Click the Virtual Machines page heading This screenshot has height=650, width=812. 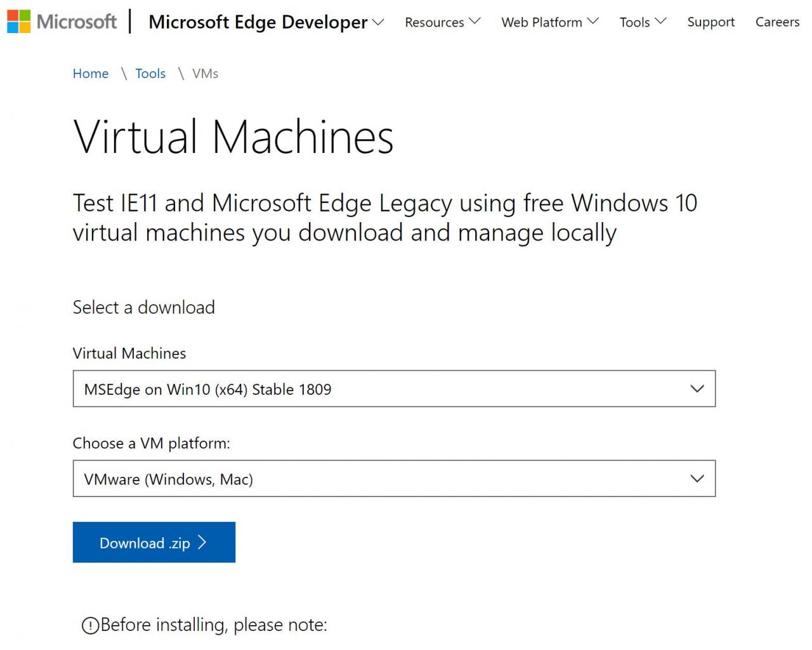(233, 137)
